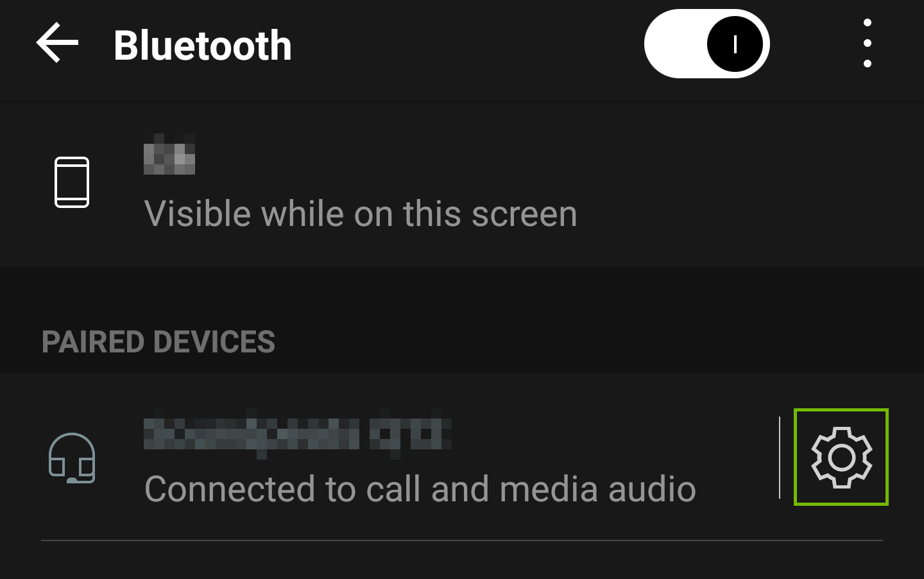Tap the back arrow to exit Bluetooth settings

(x=55, y=43)
